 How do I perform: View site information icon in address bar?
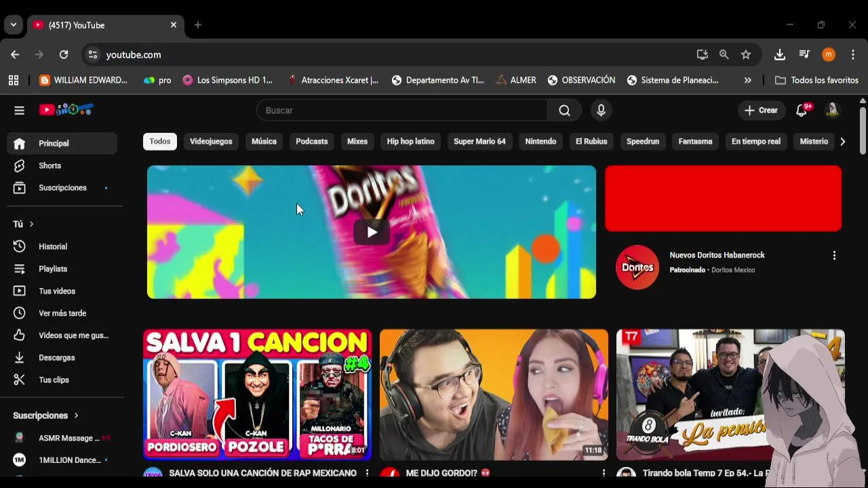(x=93, y=55)
